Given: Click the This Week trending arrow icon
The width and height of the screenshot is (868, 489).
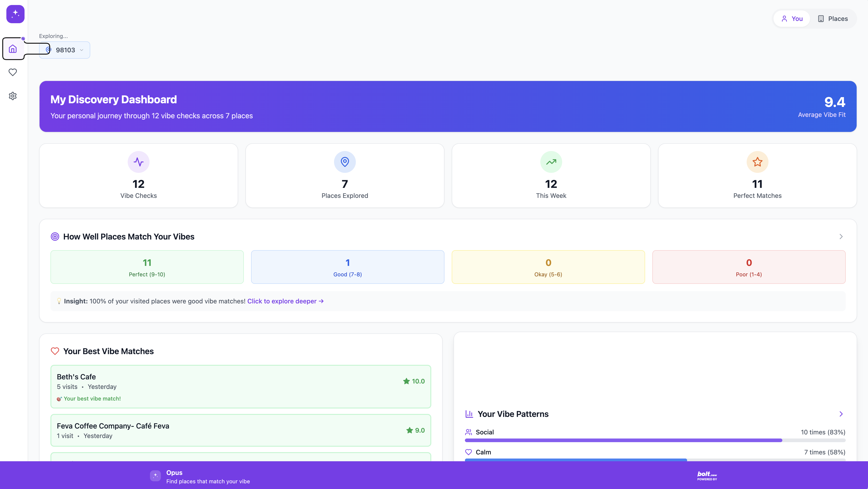Looking at the screenshot, I should (551, 162).
